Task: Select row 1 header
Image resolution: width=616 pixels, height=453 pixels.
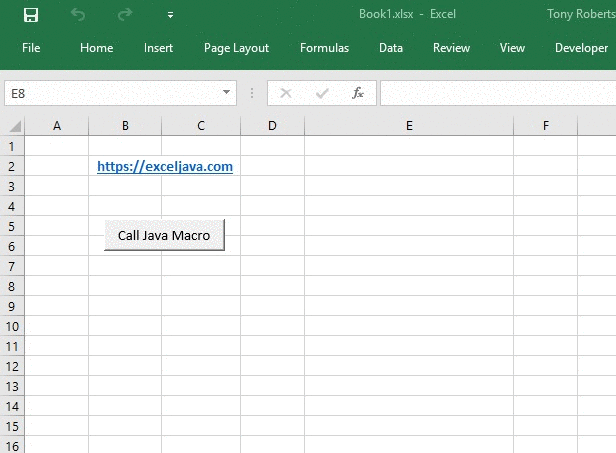Action: pos(12,146)
